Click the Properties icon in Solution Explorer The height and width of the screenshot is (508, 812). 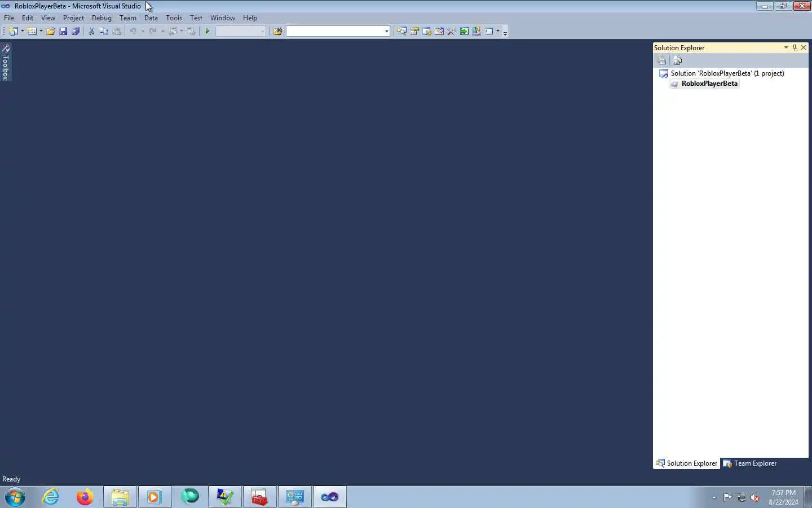pos(662,60)
